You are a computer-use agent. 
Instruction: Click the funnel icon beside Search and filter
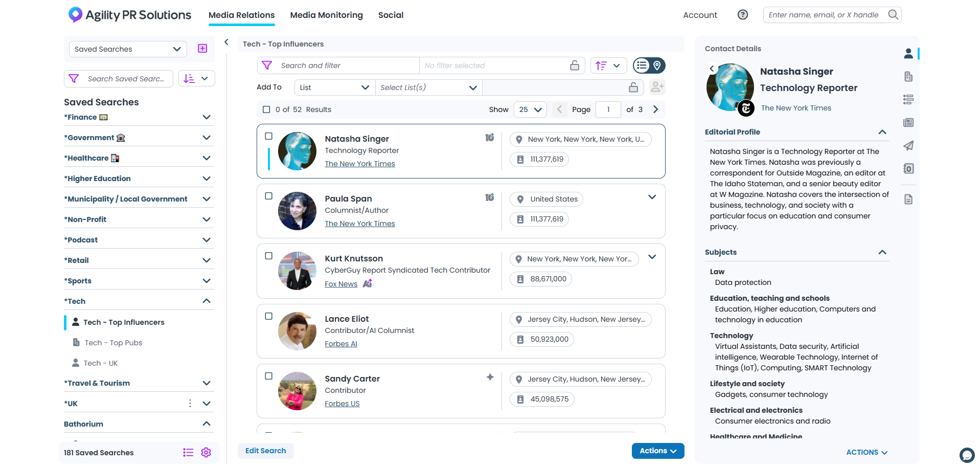pyautogui.click(x=267, y=65)
